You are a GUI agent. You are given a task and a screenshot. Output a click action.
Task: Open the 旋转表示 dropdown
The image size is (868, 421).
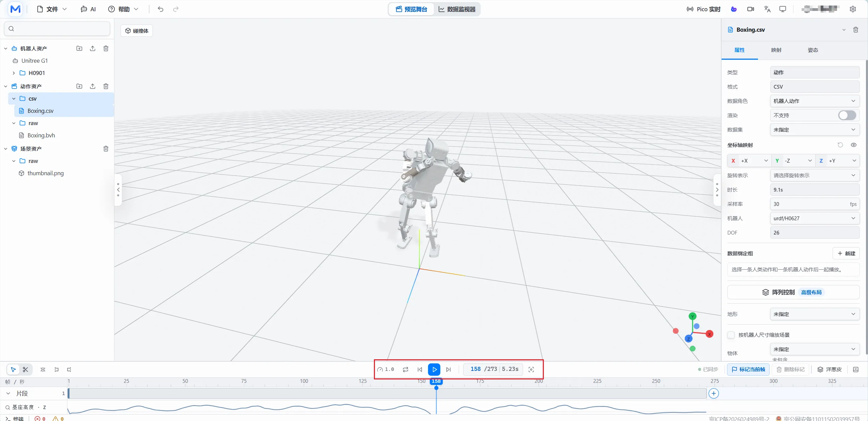click(x=815, y=175)
